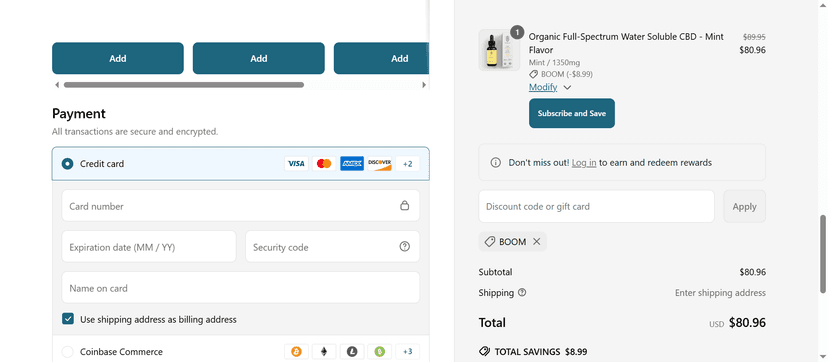Focus the Discount code or gift card field

point(596,206)
